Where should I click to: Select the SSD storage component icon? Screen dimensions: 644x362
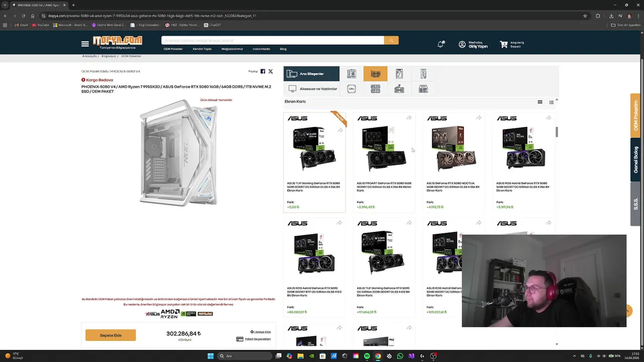click(399, 73)
